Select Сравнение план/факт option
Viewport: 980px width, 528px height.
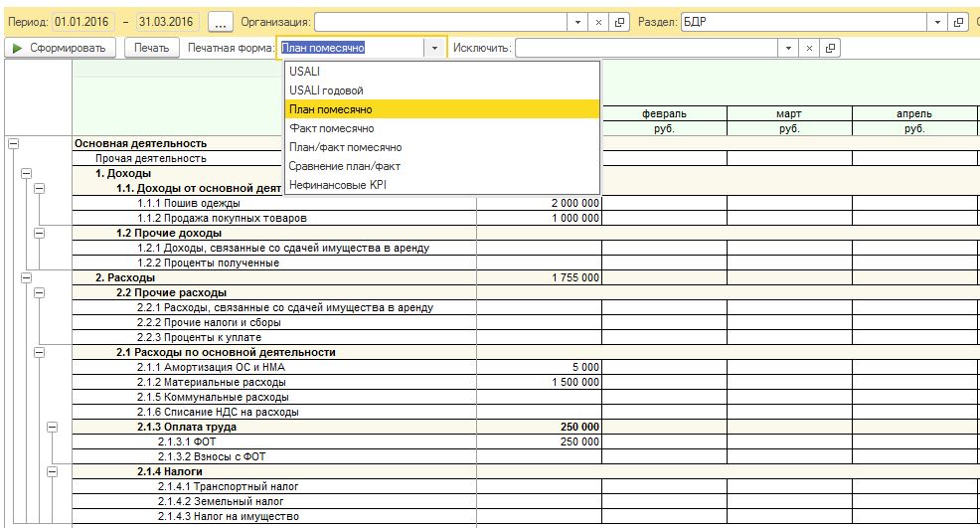coord(442,166)
